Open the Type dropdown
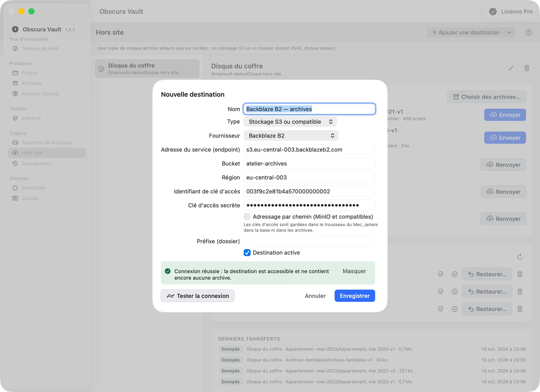The width and height of the screenshot is (540, 392). tap(290, 122)
